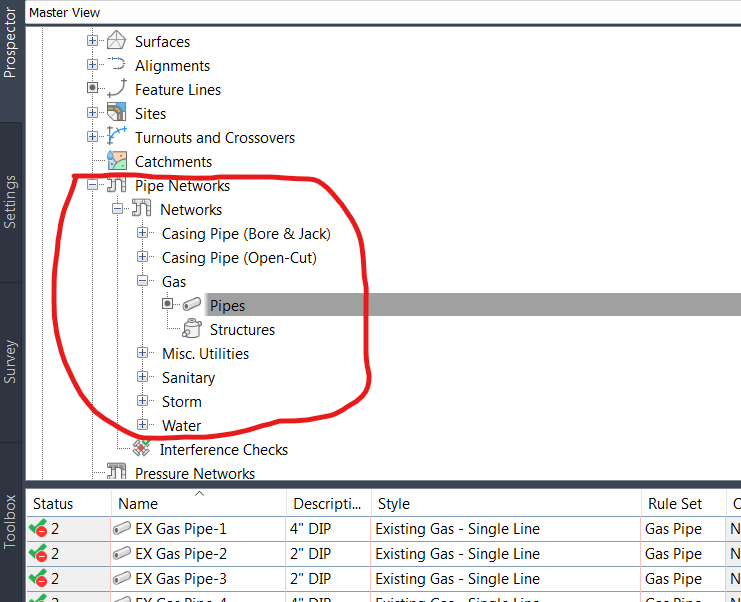Image resolution: width=741 pixels, height=602 pixels.
Task: Click the Alignments node icon
Action: 116,65
